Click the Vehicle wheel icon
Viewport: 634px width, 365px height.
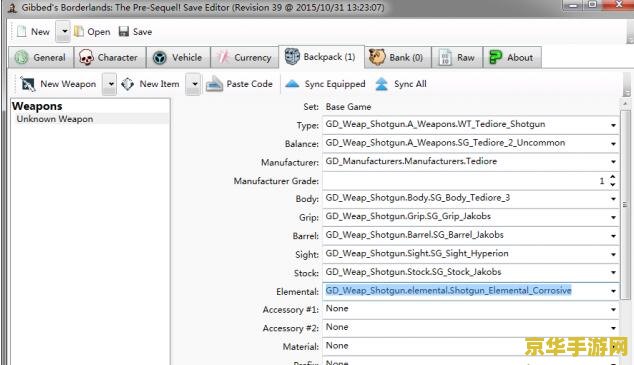point(160,58)
